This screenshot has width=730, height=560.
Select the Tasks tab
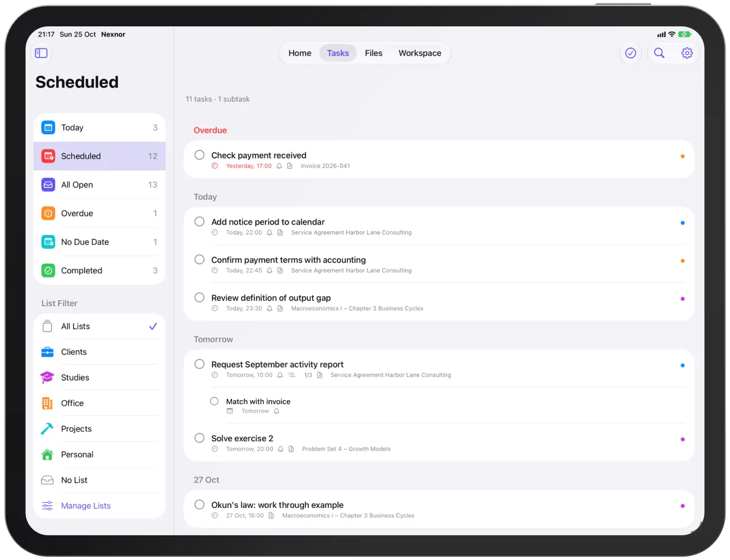click(x=338, y=53)
